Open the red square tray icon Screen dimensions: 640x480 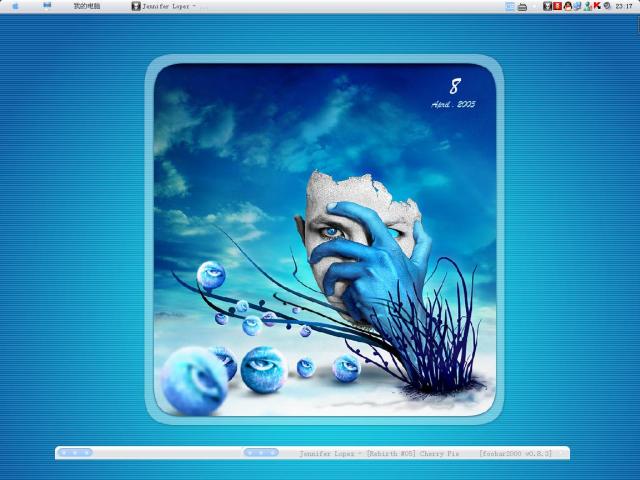[557, 6]
